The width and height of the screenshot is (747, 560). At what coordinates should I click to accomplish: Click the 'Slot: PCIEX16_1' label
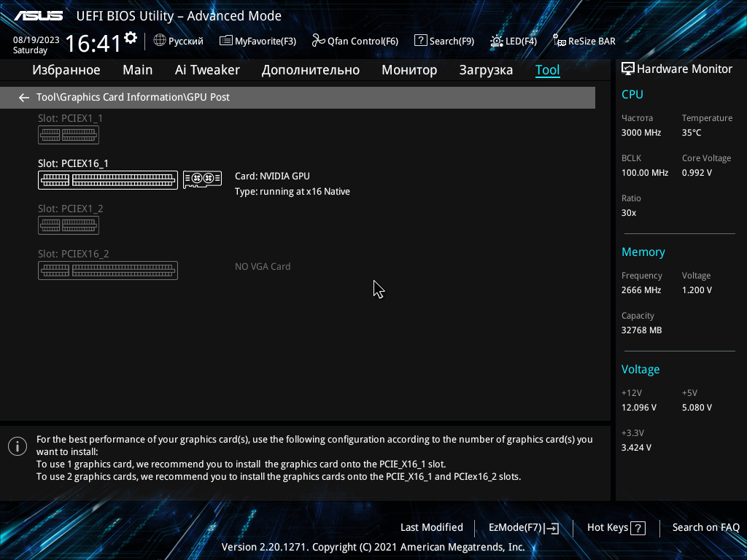coord(74,163)
